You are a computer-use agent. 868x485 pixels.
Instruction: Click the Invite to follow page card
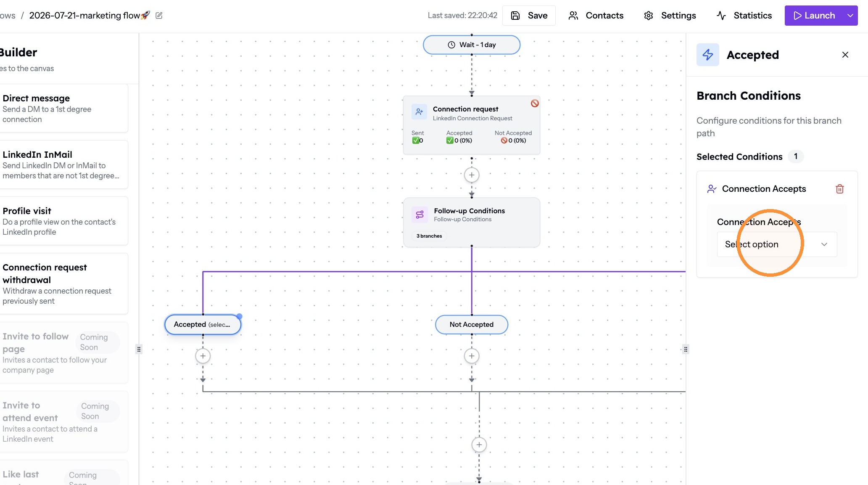coord(63,352)
